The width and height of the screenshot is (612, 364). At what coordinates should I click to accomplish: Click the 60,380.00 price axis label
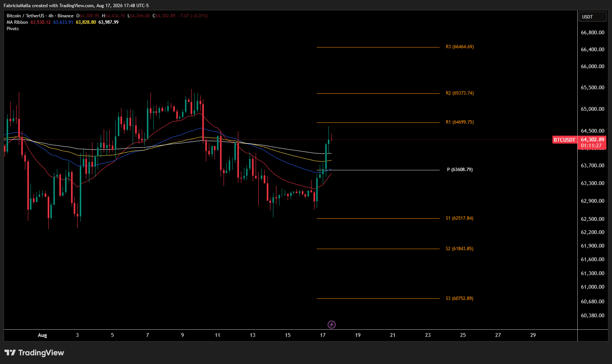[x=593, y=315]
